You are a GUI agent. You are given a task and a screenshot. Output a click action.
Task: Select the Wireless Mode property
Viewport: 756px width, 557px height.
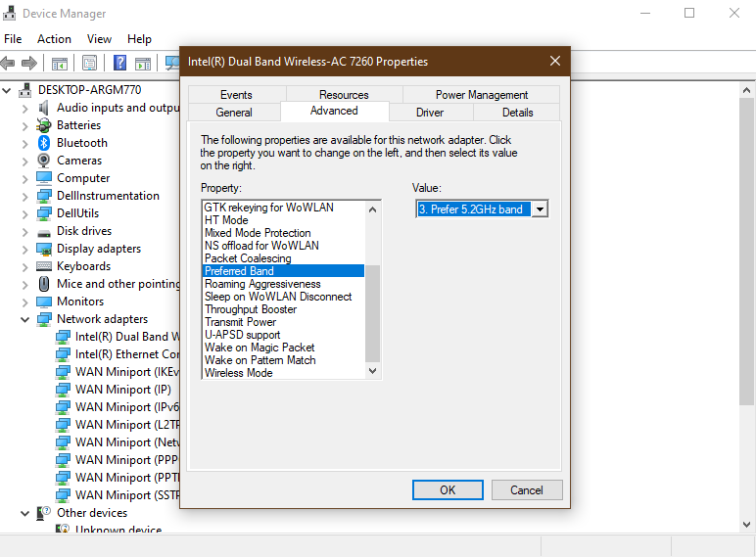pos(284,373)
